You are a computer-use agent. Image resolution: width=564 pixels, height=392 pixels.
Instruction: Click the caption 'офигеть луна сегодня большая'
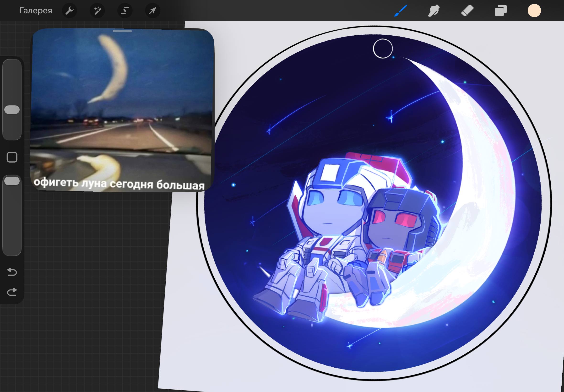pos(119,184)
